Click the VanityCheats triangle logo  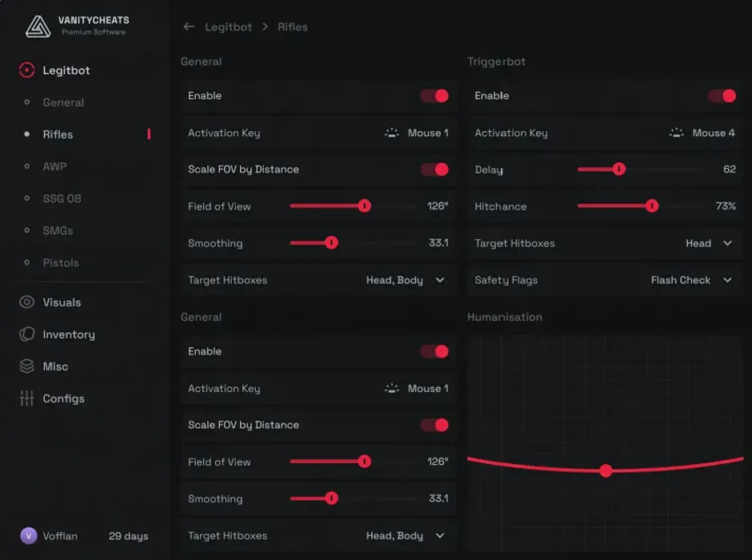click(x=38, y=26)
